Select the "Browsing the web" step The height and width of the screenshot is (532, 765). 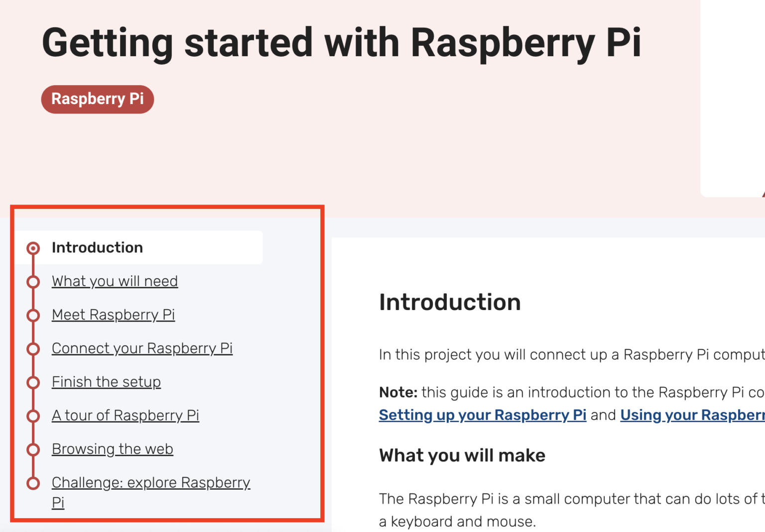coord(112,449)
